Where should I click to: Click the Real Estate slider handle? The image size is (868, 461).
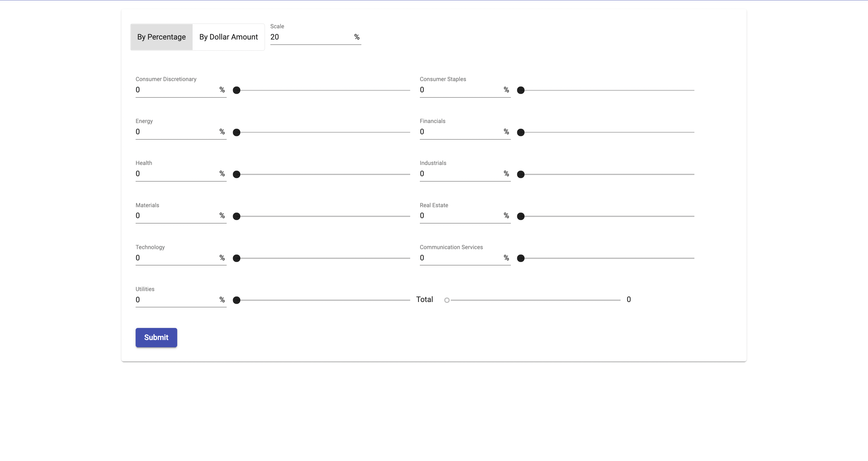coord(520,216)
